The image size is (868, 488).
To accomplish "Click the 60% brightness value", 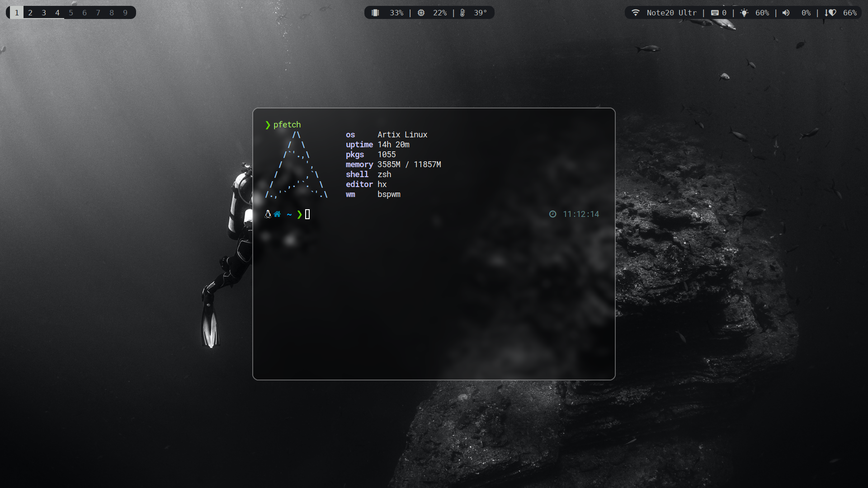I will (x=762, y=13).
